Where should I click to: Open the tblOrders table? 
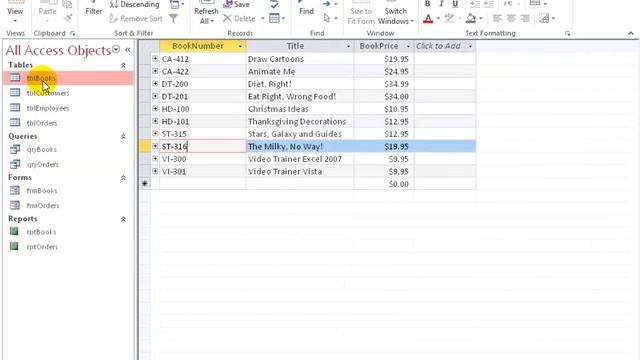68,123
